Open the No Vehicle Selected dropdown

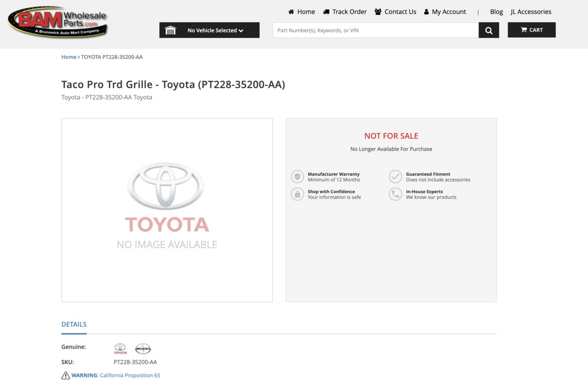pyautogui.click(x=210, y=30)
